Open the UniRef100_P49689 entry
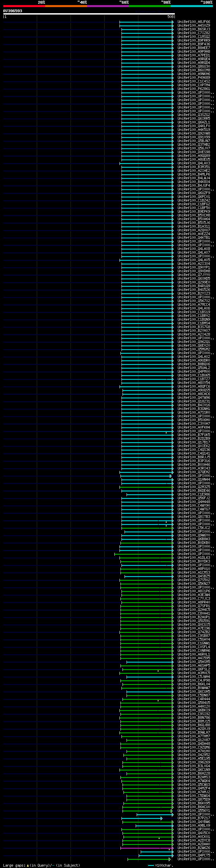Image resolution: width=216 pixels, height=868 pixels. point(194,78)
